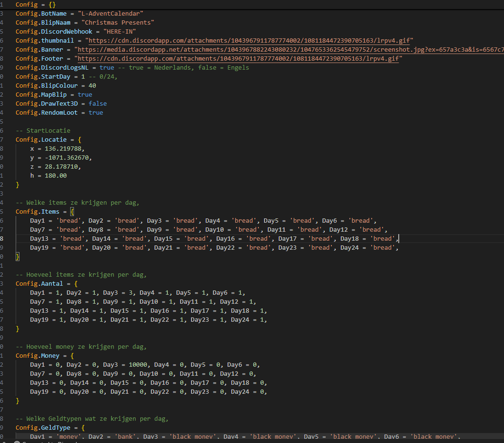504x443 pixels.
Task: Click the "Christmas Presents" string value
Action: click(118, 22)
